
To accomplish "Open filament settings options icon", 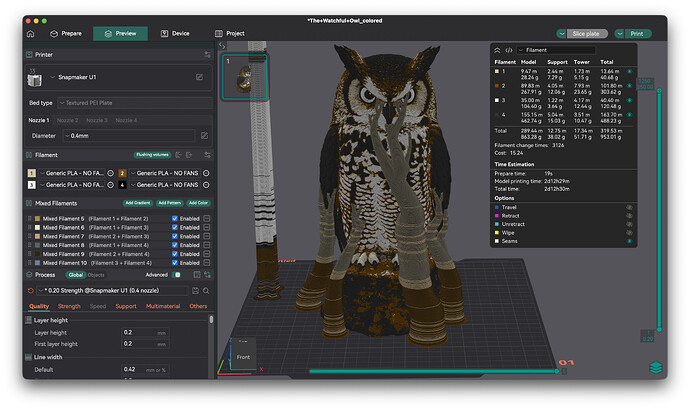I will click(207, 155).
